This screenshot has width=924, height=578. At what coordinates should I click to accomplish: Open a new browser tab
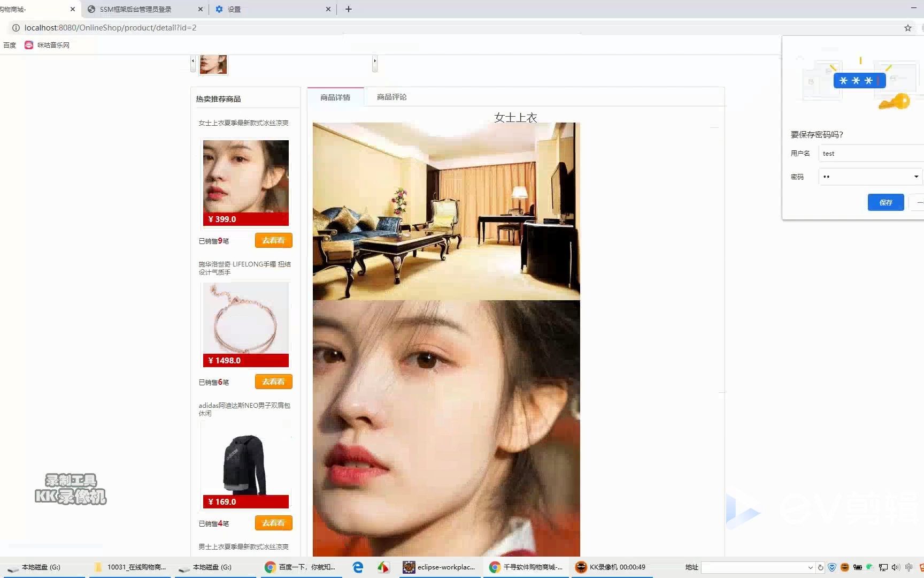[x=348, y=9]
